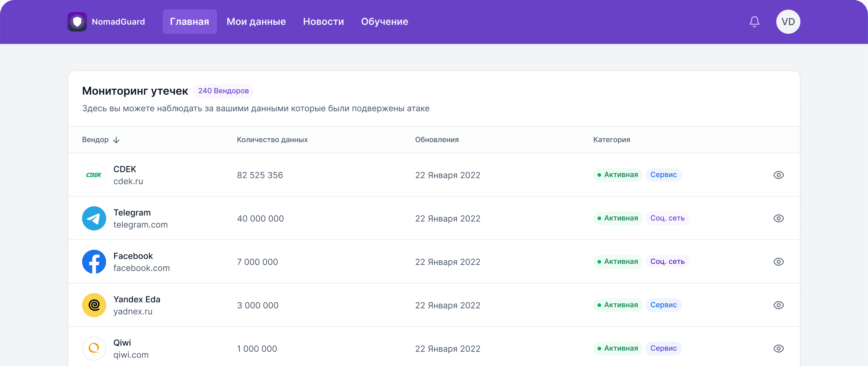Click the Категория column header
868x366 pixels.
pyautogui.click(x=612, y=140)
